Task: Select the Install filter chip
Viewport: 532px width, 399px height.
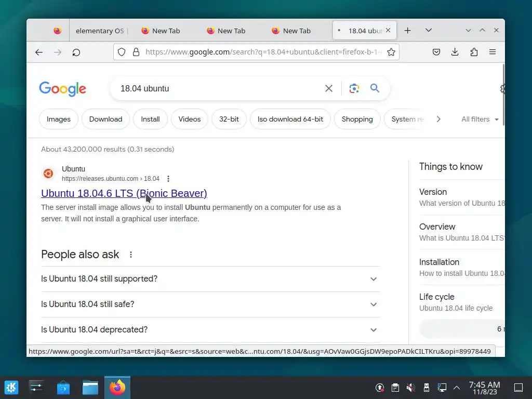Action: [150, 119]
